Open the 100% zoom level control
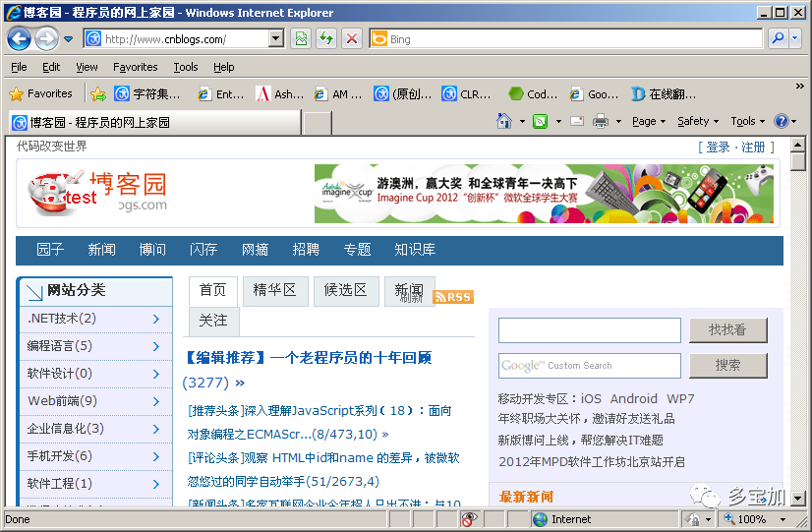This screenshot has width=812, height=532. point(755,519)
